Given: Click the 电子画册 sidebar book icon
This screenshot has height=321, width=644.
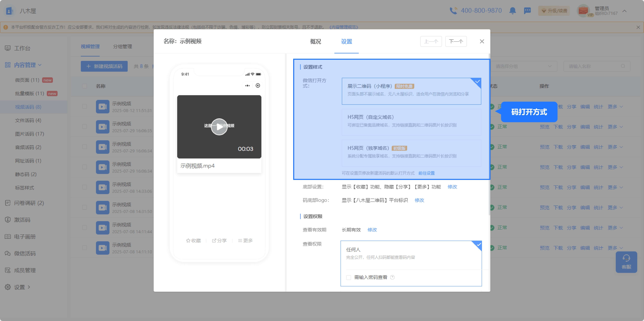Looking at the screenshot, I should 8,237.
